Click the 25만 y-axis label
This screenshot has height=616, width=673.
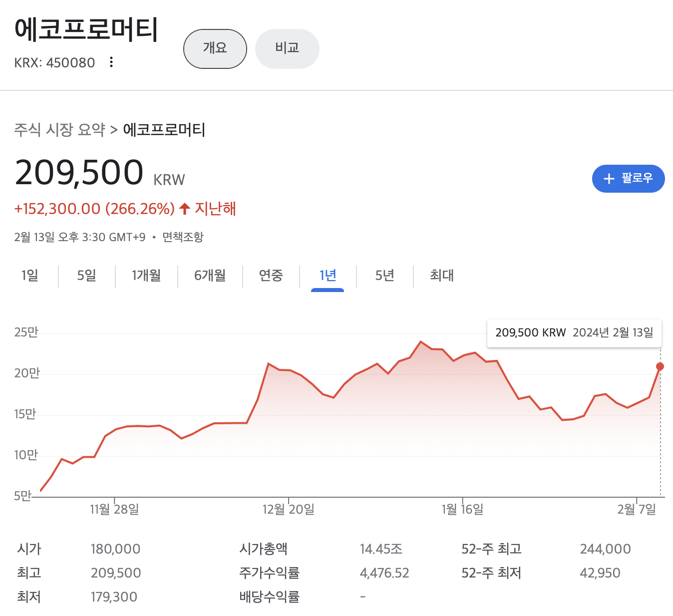pos(26,332)
